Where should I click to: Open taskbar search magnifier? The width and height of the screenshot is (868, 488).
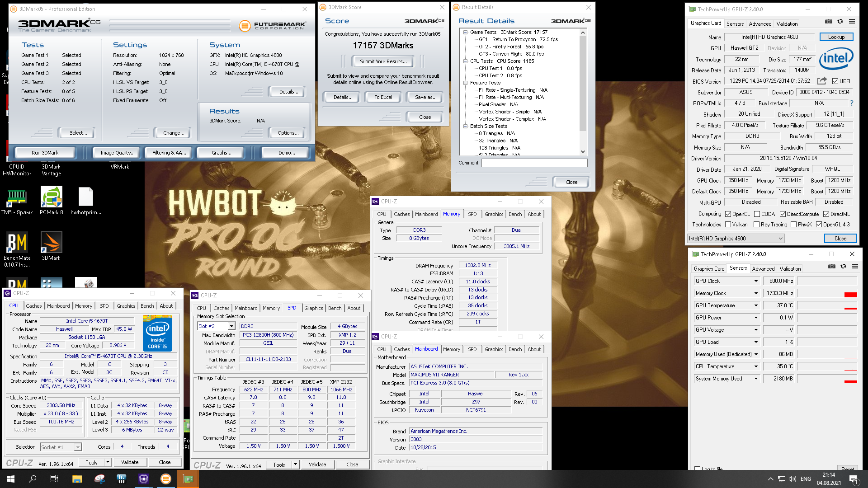33,479
